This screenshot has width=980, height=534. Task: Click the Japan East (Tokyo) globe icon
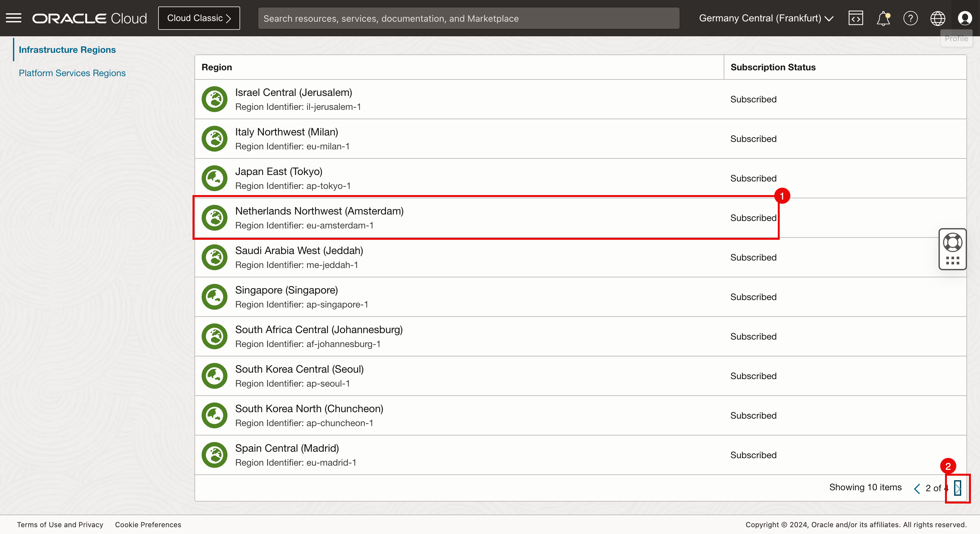[215, 178]
